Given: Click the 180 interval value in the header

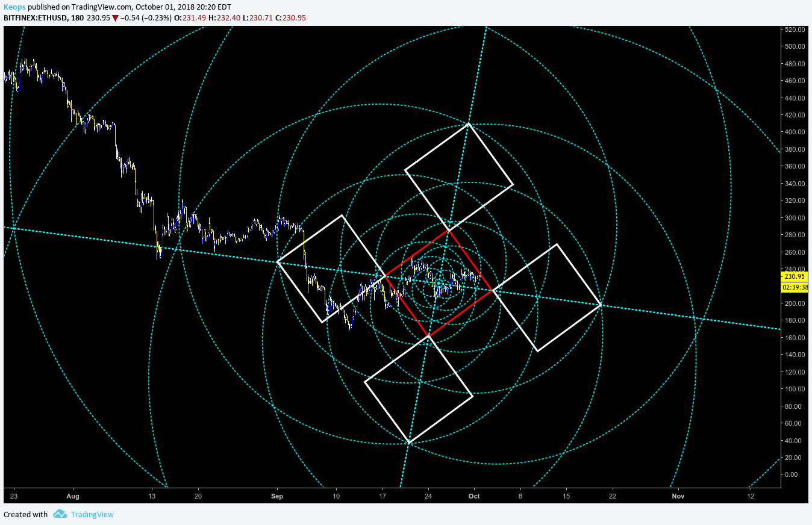Looking at the screenshot, I should pos(77,18).
